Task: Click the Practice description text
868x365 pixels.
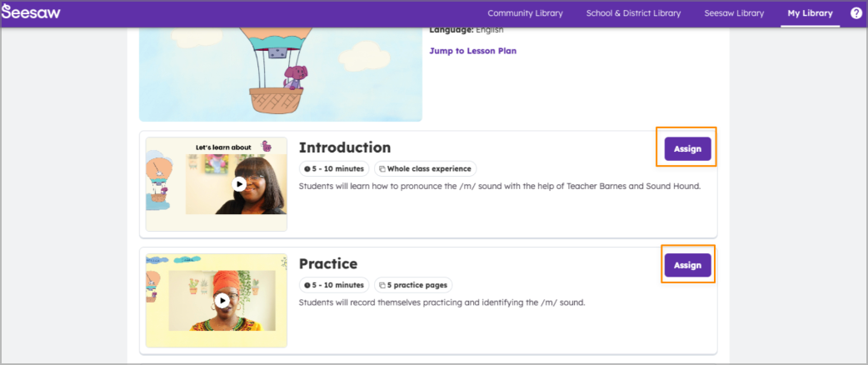Action: tap(441, 302)
